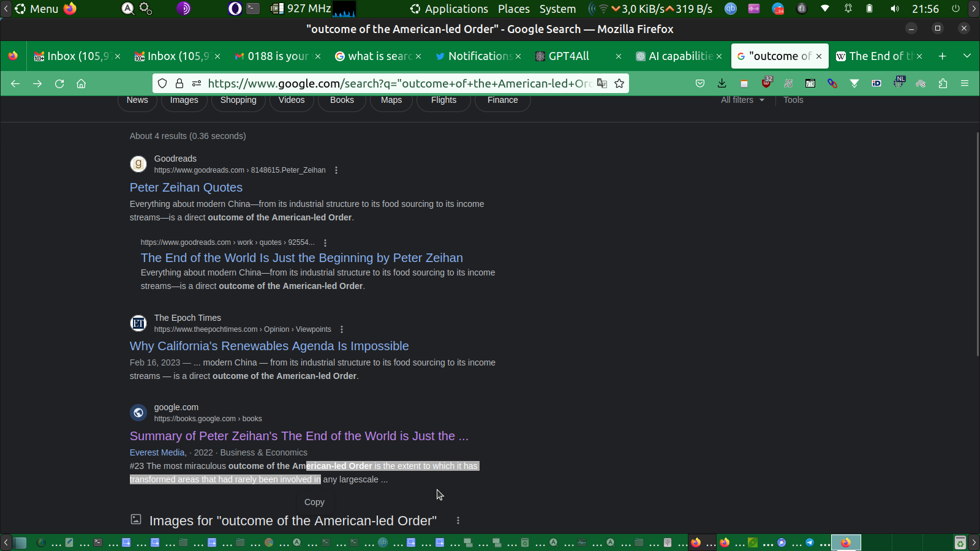The image size is (980, 551).
Task: Switch to the 'what is search' Google tab
Action: point(375,56)
